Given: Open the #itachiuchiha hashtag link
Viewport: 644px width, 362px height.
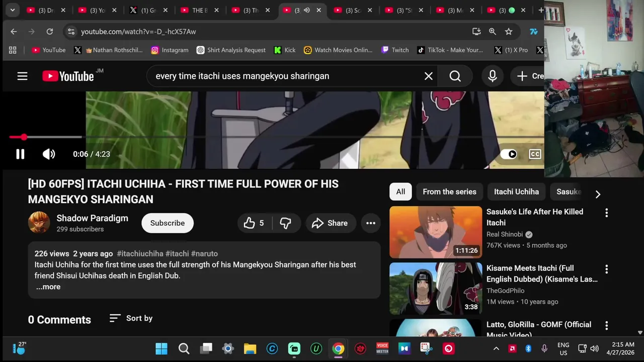Looking at the screenshot, I should click(140, 254).
